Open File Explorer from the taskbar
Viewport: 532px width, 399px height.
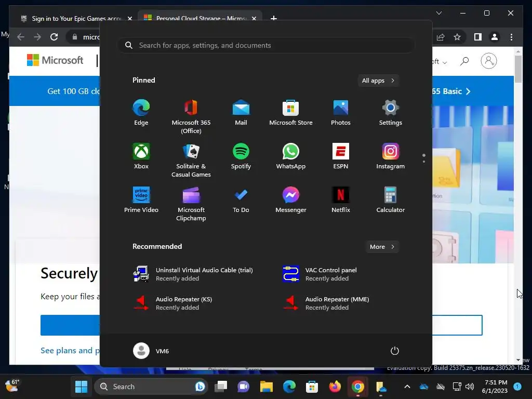(267, 387)
